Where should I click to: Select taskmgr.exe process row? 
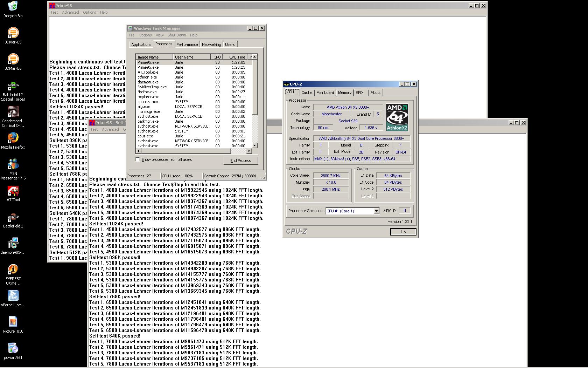tap(194, 121)
